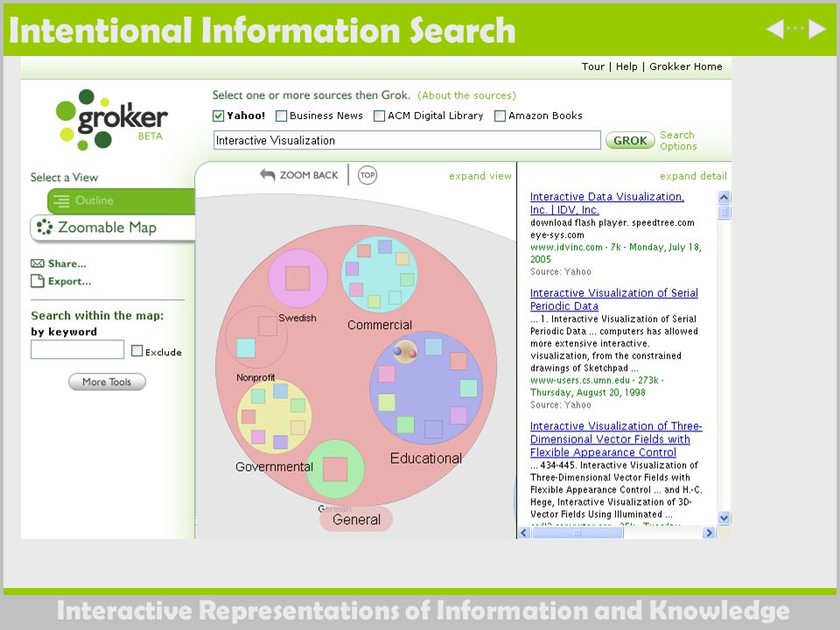The width and height of the screenshot is (840, 630).
Task: Open Interactive Visualization of Serial Periodic Data
Action: [x=613, y=299]
